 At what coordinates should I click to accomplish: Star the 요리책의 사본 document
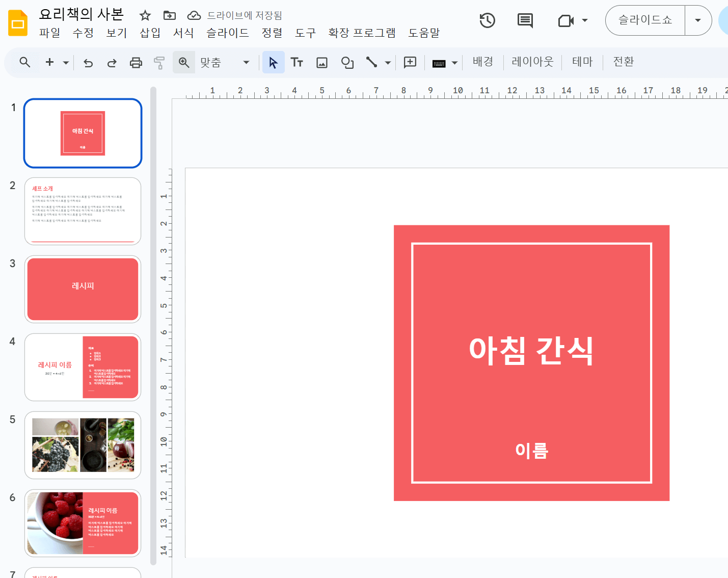tap(145, 15)
